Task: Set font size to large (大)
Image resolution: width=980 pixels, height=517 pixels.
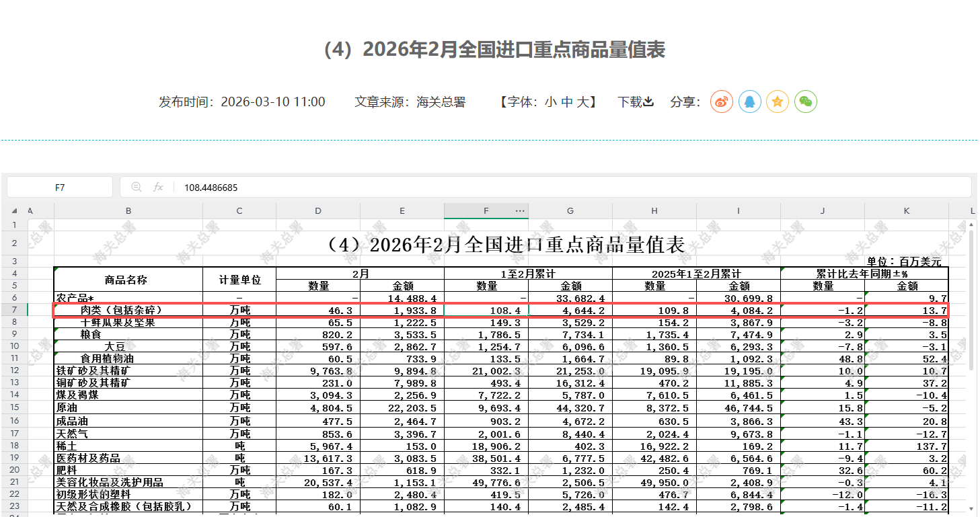Action: [x=583, y=102]
